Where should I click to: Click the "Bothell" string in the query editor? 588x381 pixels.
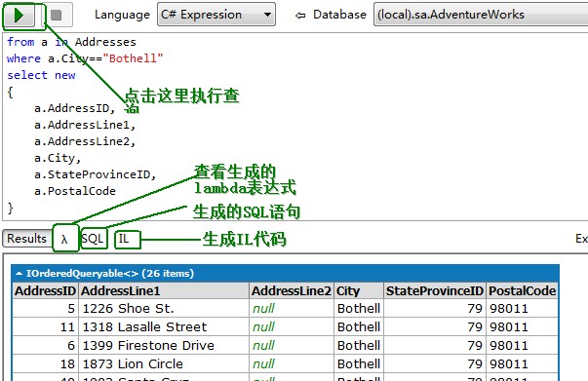click(133, 58)
